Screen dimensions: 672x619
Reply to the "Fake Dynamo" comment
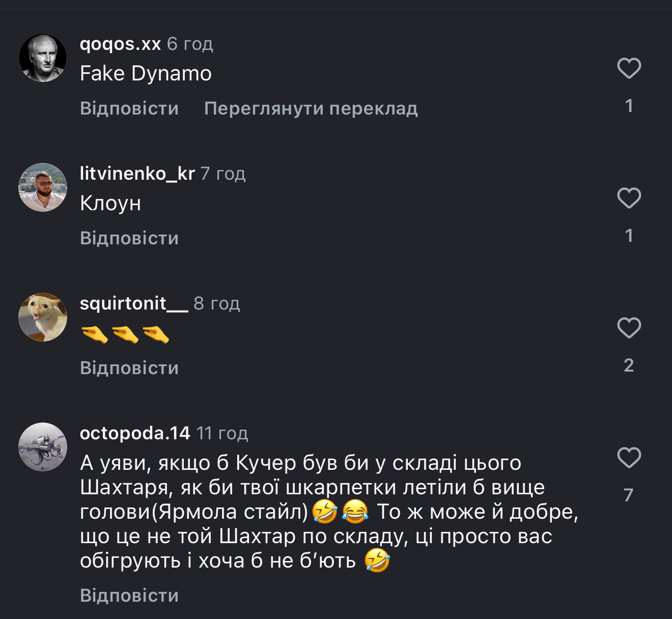[129, 108]
